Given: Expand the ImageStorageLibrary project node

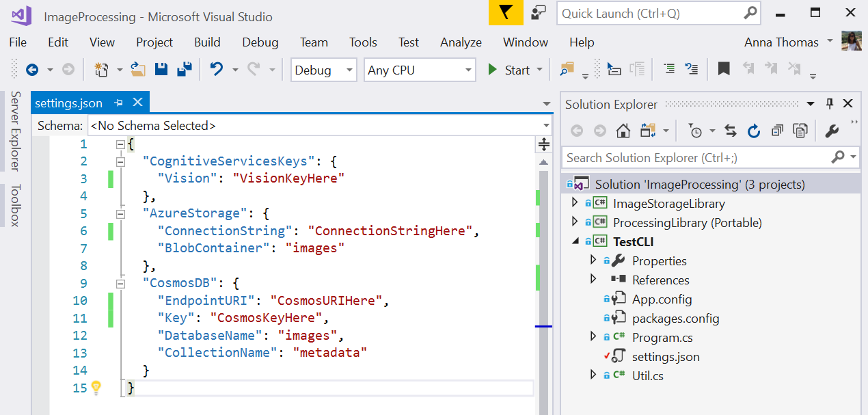Looking at the screenshot, I should 574,203.
